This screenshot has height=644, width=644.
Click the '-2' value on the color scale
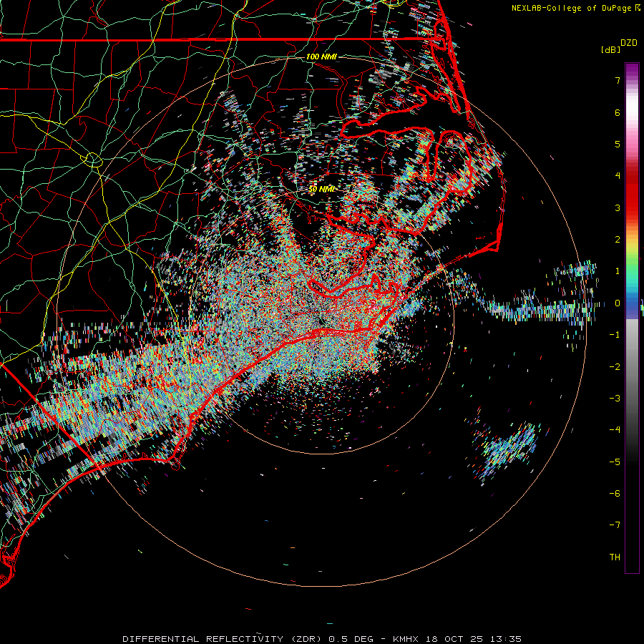[x=615, y=367]
